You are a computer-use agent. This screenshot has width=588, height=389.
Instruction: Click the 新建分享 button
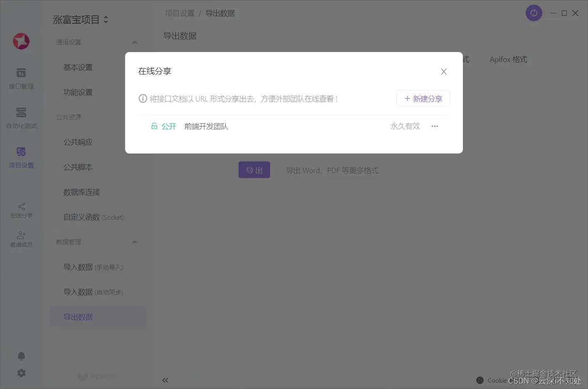423,98
